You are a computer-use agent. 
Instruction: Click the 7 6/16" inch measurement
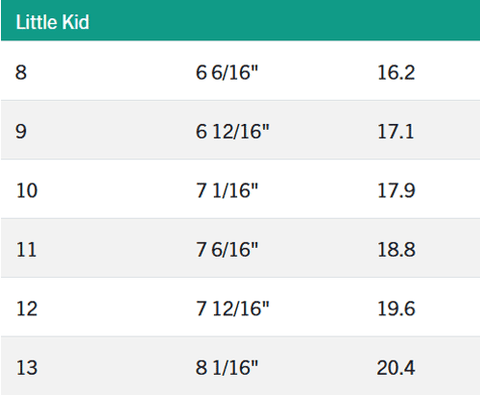pos(227,250)
